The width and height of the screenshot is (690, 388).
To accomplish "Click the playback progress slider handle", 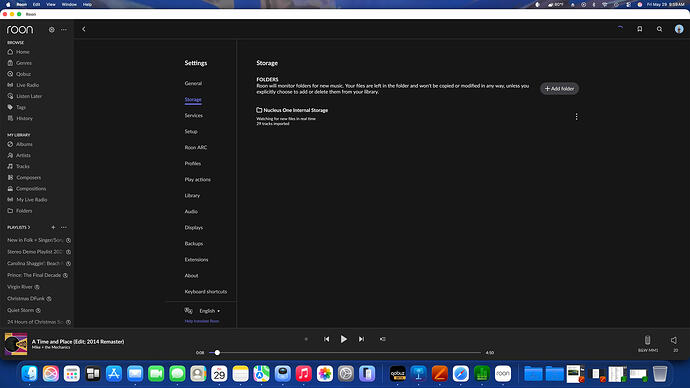I will click(217, 352).
